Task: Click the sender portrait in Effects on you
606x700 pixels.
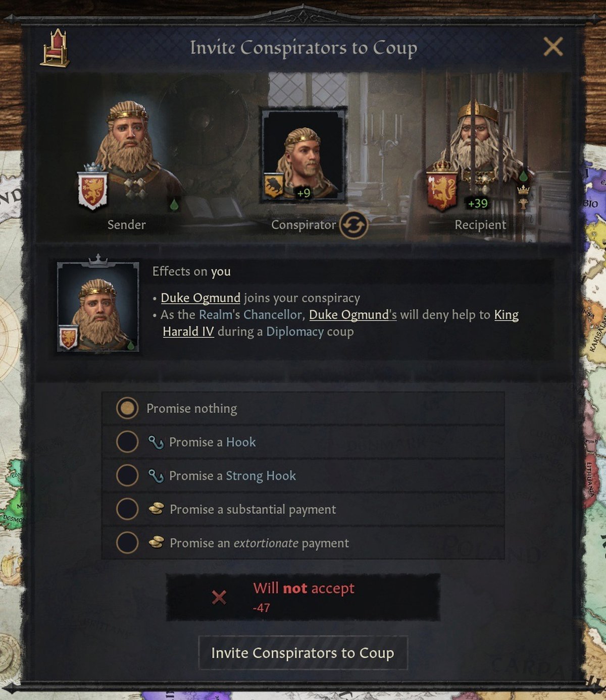Action: [98, 307]
